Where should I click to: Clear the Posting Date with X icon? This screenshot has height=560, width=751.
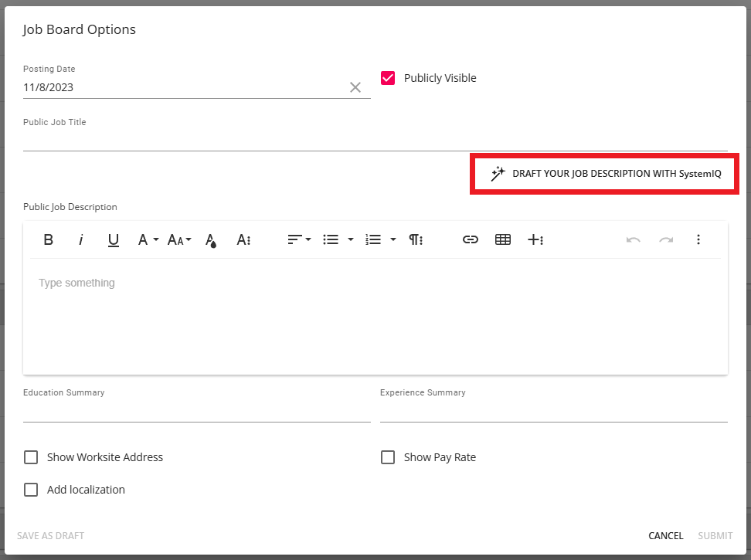(355, 87)
